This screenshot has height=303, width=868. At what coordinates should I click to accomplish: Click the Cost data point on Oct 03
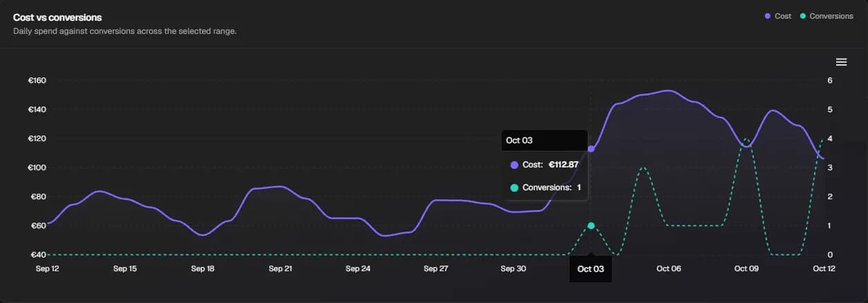coord(590,149)
